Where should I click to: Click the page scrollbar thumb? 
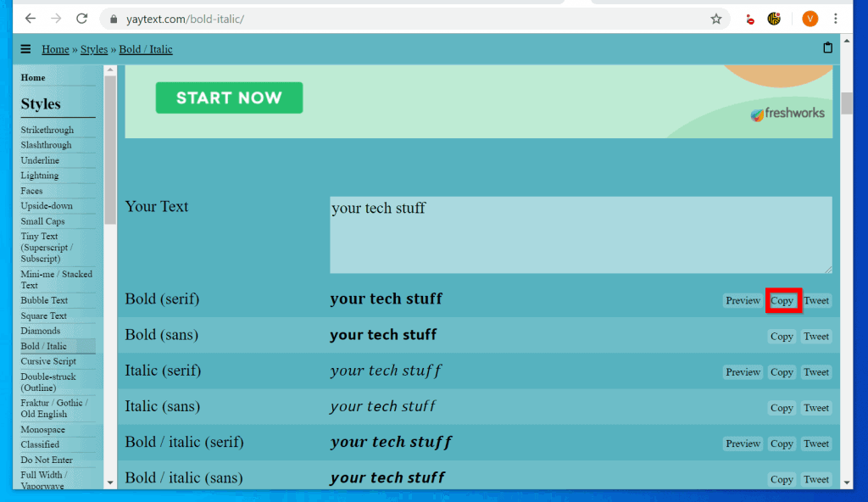pyautogui.click(x=847, y=103)
